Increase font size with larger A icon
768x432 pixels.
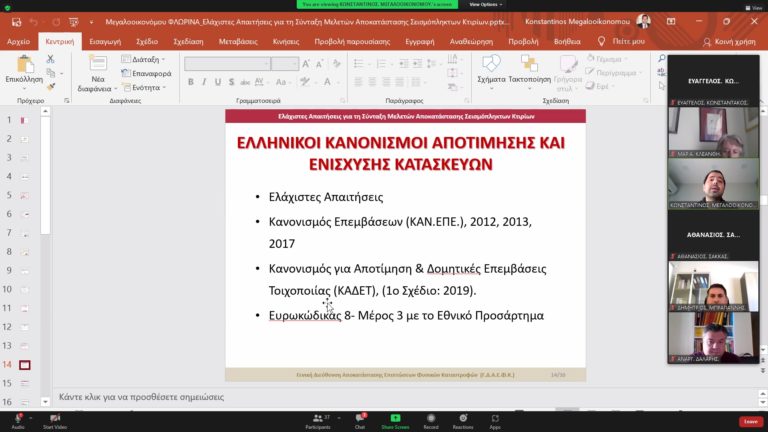click(x=306, y=64)
